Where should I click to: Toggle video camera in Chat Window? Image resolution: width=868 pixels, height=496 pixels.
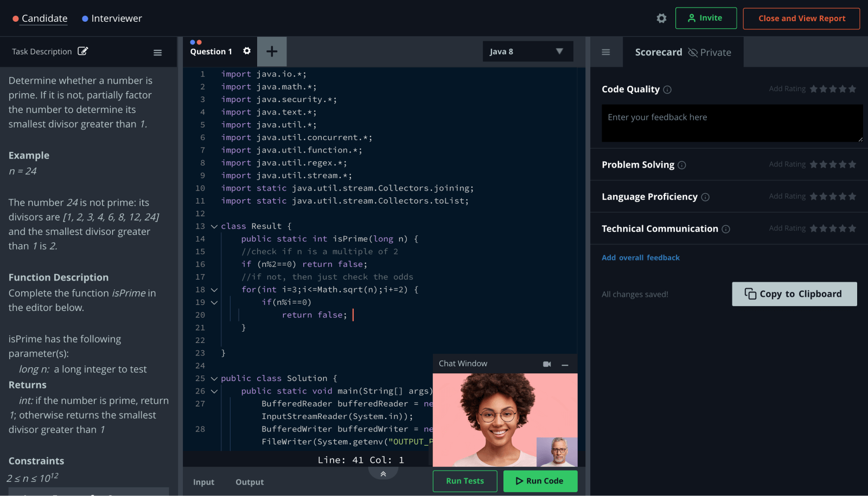[547, 364]
